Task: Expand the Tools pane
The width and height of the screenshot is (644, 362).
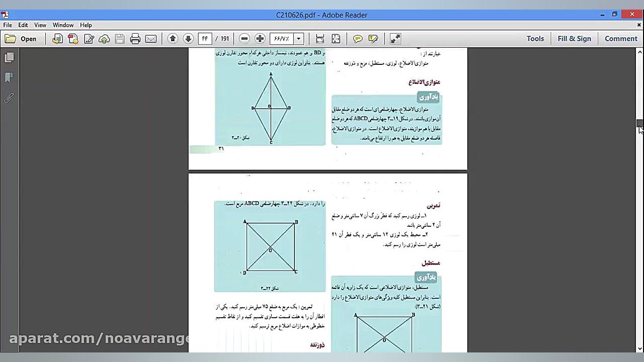Action: coord(535,39)
